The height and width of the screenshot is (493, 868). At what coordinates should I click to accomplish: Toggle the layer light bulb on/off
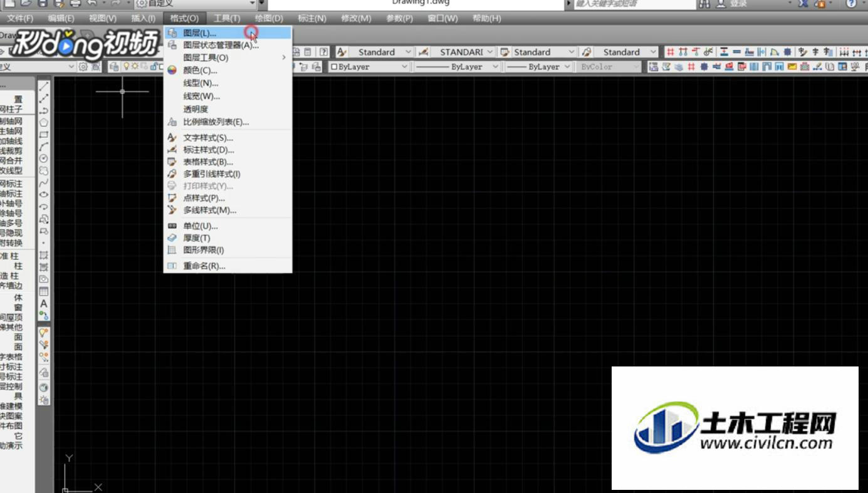(x=126, y=66)
